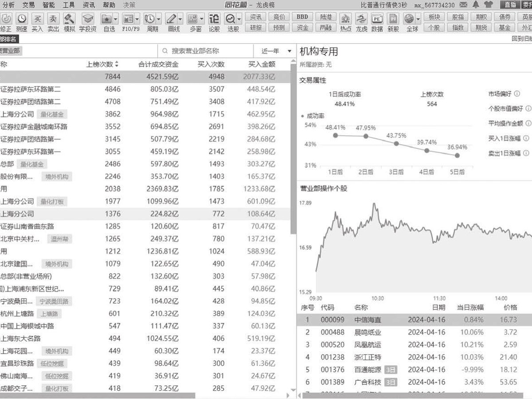This screenshot has height=399, width=532.
Task: Select stock row 001238 浙江正特
Action: 415,357
